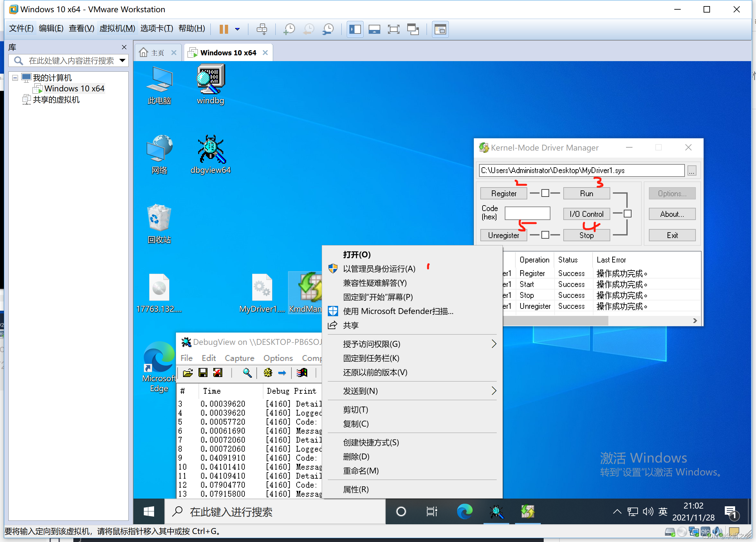Click Run in Driver Manager

point(586,194)
